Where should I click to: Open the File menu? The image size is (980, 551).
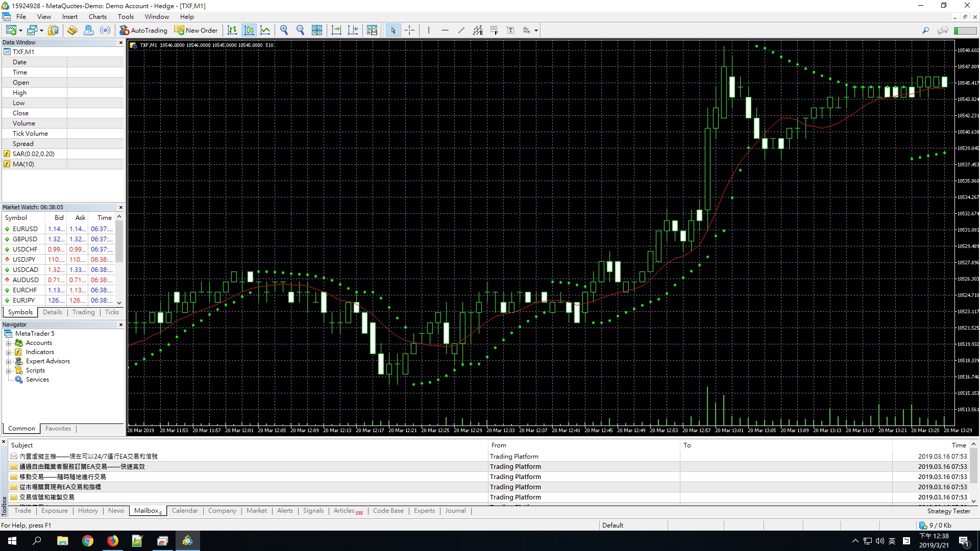point(21,16)
